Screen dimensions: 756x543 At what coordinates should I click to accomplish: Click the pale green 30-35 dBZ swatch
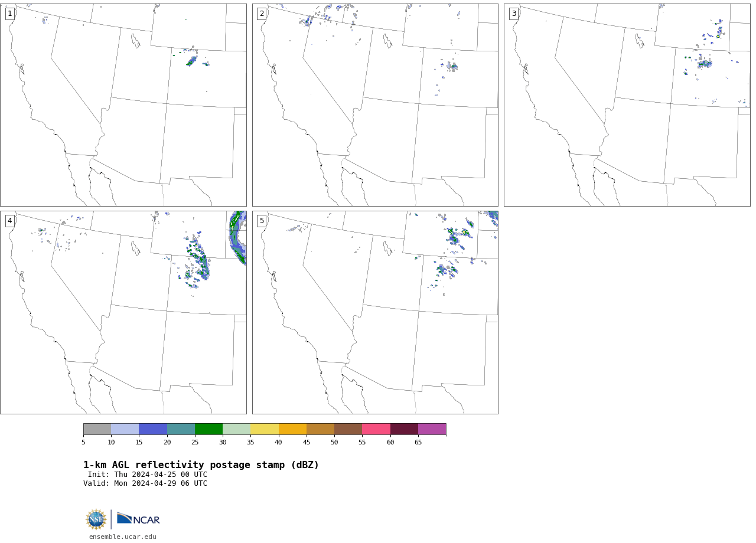coord(236,429)
